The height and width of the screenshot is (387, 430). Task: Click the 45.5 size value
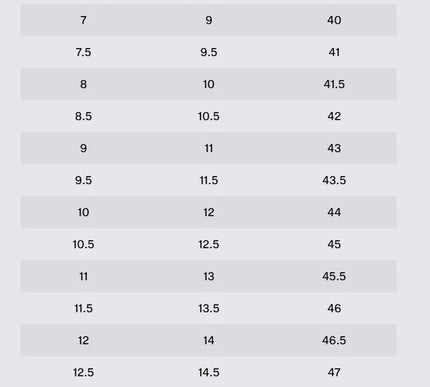pyautogui.click(x=334, y=276)
